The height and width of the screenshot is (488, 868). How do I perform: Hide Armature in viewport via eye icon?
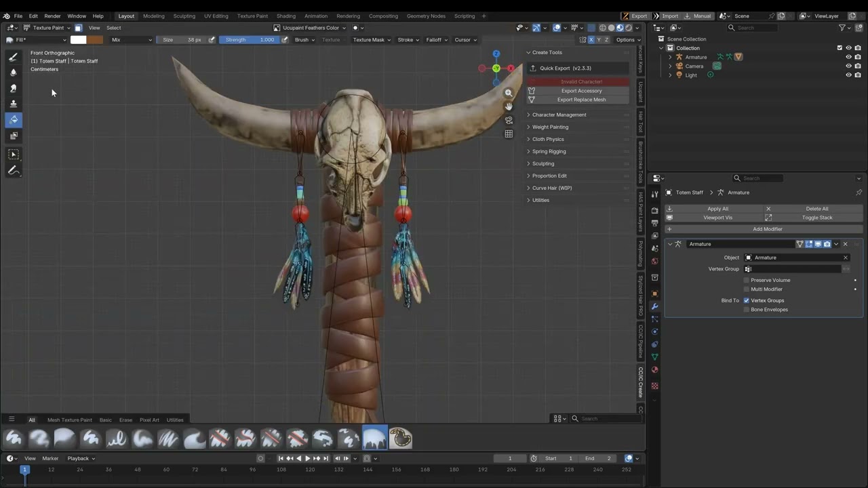pos(848,57)
